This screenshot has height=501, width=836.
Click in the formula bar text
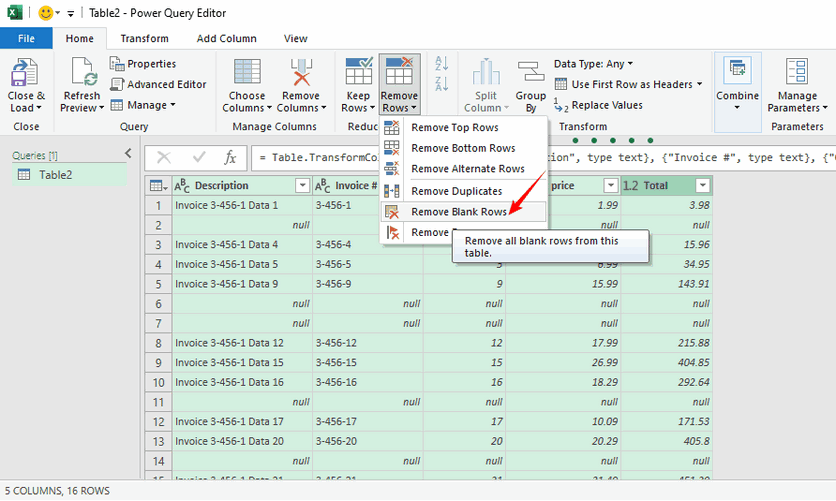[544, 157]
